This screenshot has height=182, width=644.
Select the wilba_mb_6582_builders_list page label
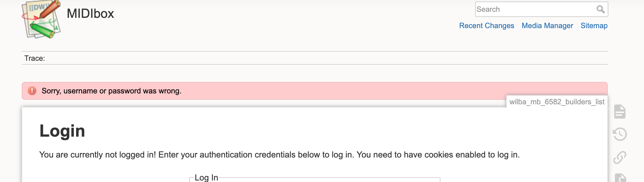click(557, 102)
